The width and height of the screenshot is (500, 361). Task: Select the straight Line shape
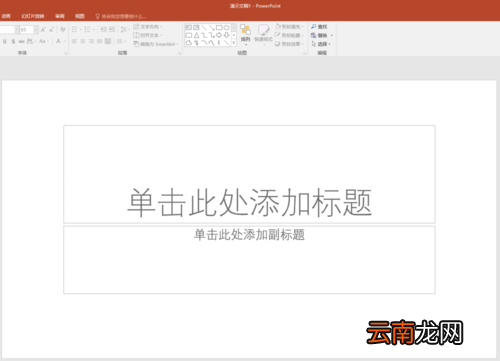point(204,27)
